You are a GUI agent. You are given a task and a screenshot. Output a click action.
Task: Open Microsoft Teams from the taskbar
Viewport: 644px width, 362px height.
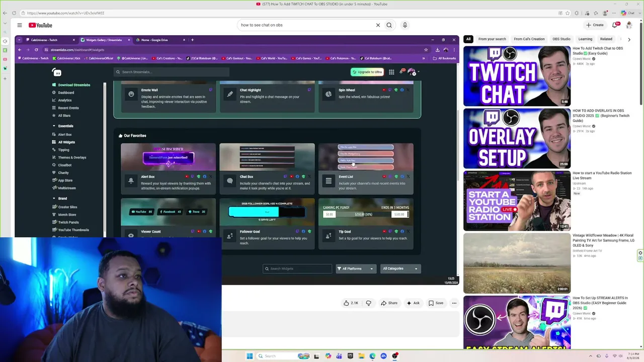click(x=339, y=356)
